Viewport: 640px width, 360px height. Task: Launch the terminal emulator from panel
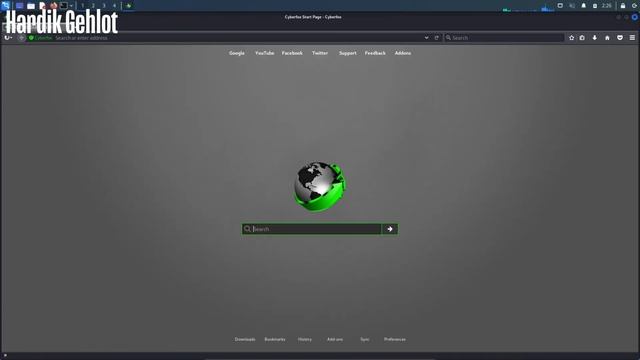coord(64,6)
